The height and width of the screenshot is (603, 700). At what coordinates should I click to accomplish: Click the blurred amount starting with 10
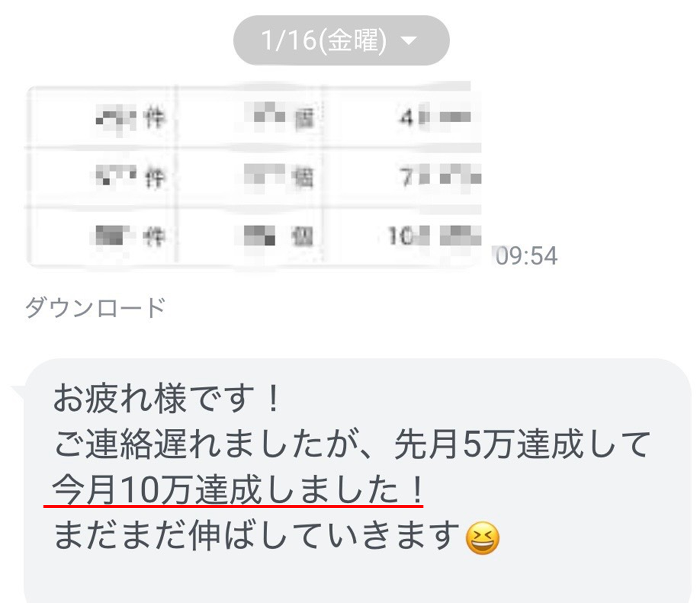434,235
